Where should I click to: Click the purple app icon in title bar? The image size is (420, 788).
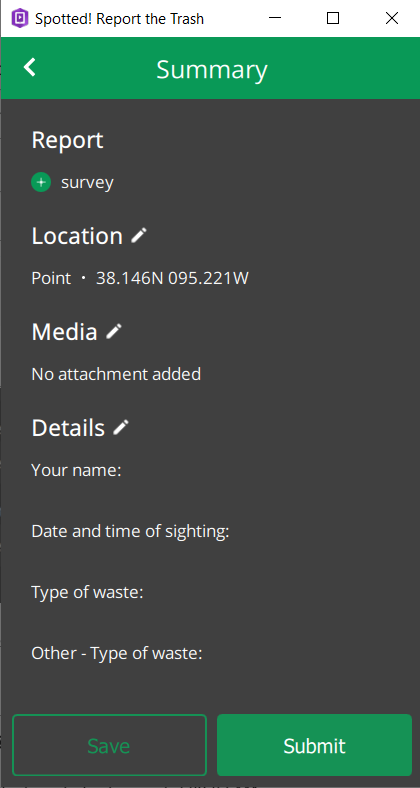[x=20, y=19]
